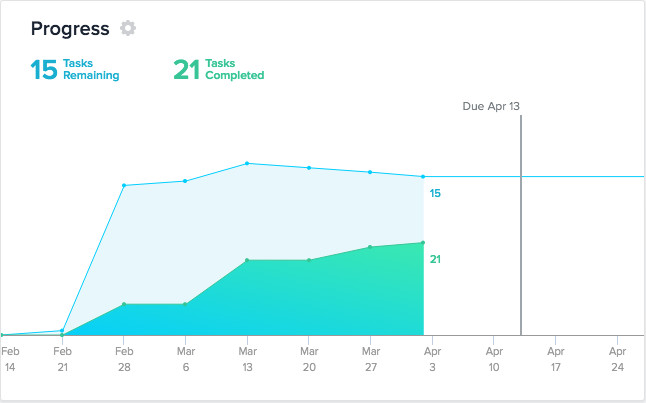Click the green 21 end-of-line label

(435, 259)
